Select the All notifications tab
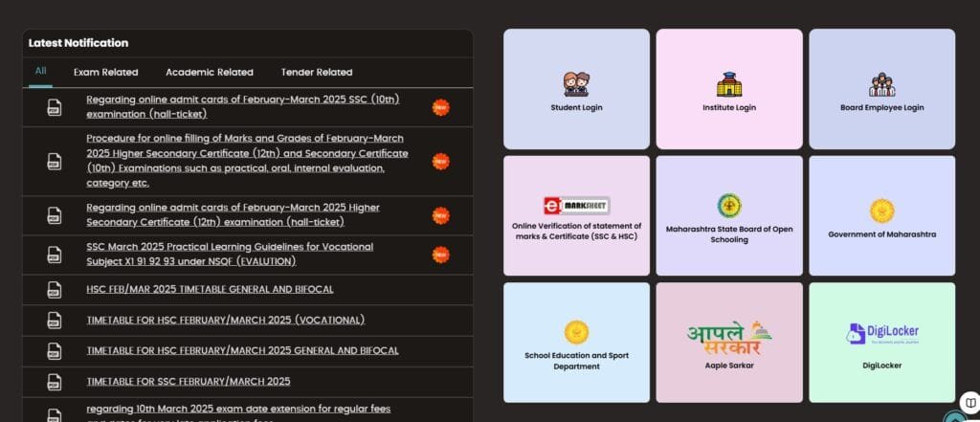The width and height of the screenshot is (980, 422). [x=40, y=71]
